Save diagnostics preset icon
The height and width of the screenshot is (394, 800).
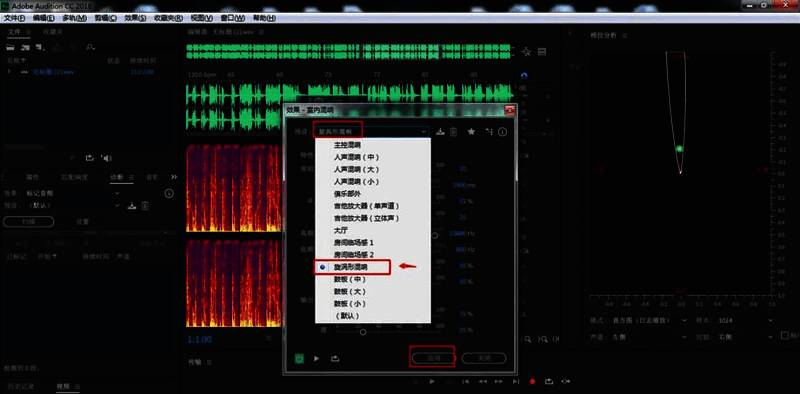(x=132, y=206)
